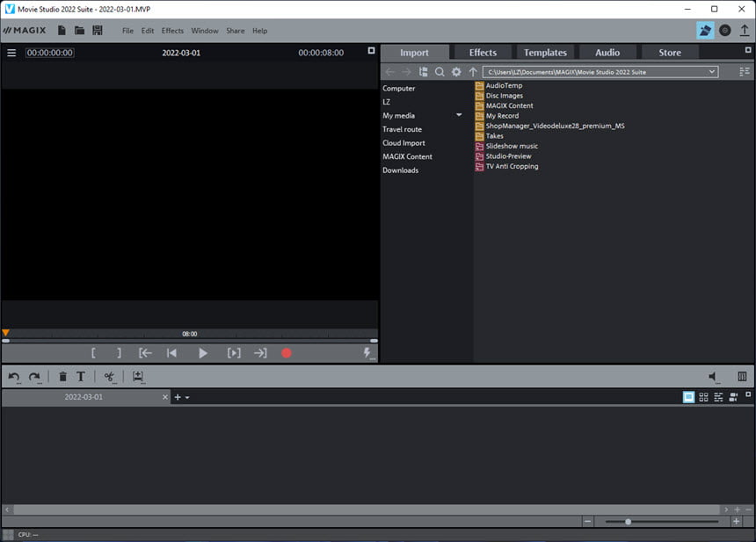Close the 2022-03-01 movie tab
Image resolution: width=756 pixels, height=542 pixels.
[x=165, y=397]
